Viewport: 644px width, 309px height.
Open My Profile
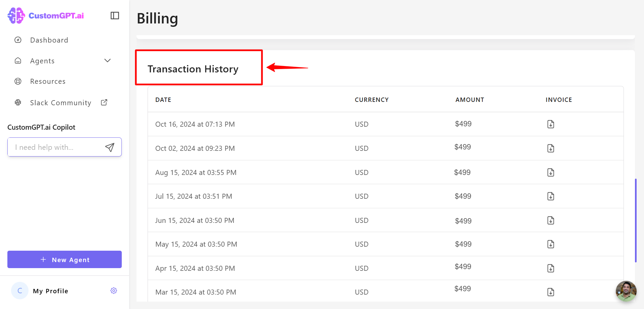(50, 291)
